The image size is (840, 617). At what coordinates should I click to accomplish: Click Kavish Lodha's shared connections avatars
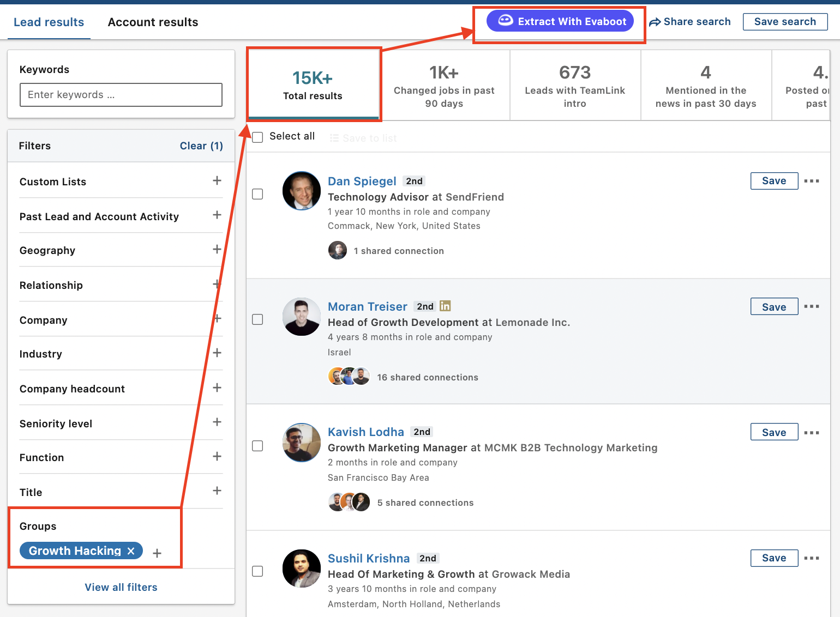349,501
